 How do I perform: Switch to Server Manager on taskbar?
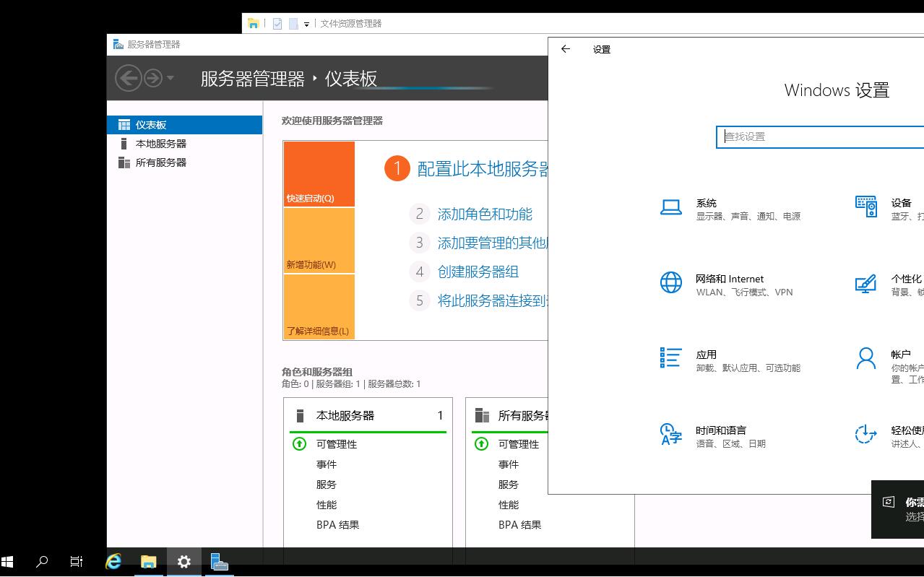220,561
